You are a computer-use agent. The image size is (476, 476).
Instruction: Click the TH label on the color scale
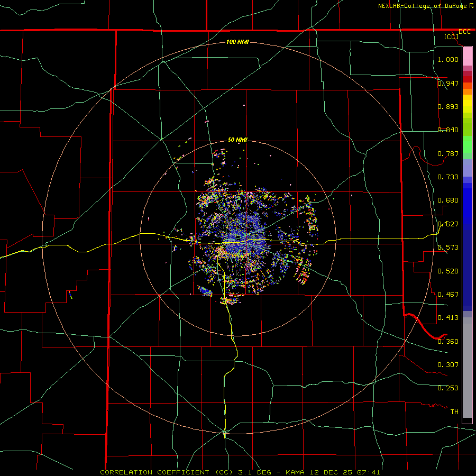454,412
